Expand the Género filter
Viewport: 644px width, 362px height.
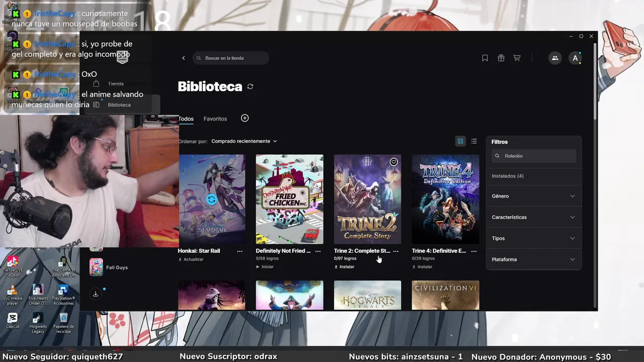click(533, 196)
